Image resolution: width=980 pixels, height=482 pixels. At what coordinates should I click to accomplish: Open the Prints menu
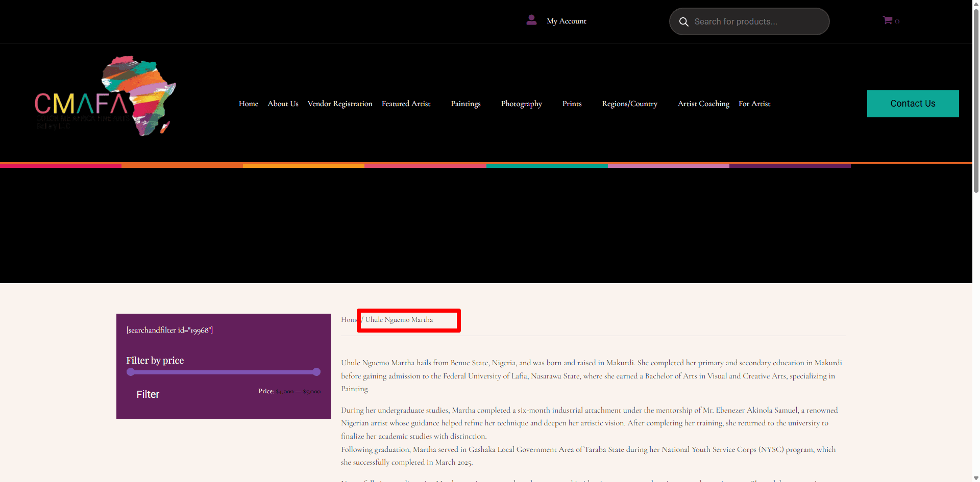572,104
